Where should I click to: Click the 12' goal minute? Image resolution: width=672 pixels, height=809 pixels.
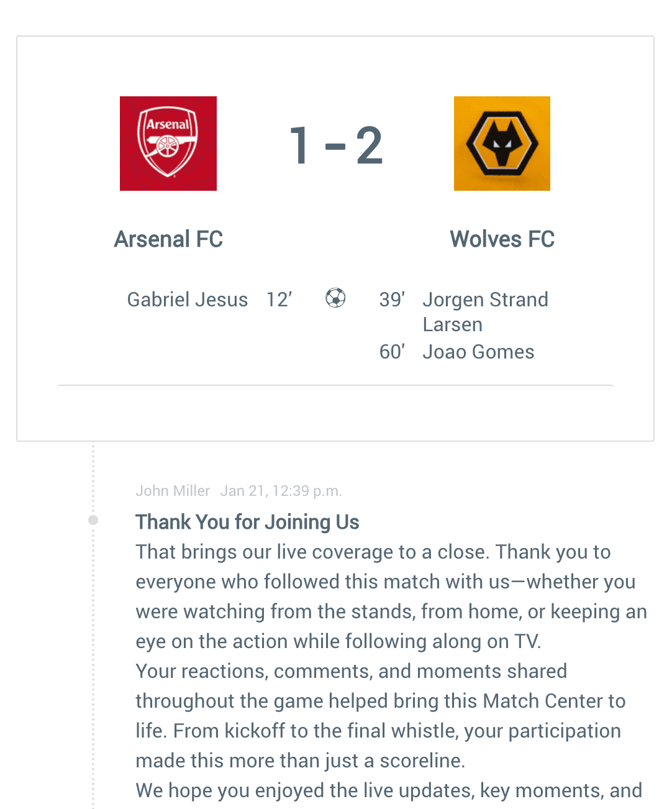(279, 299)
